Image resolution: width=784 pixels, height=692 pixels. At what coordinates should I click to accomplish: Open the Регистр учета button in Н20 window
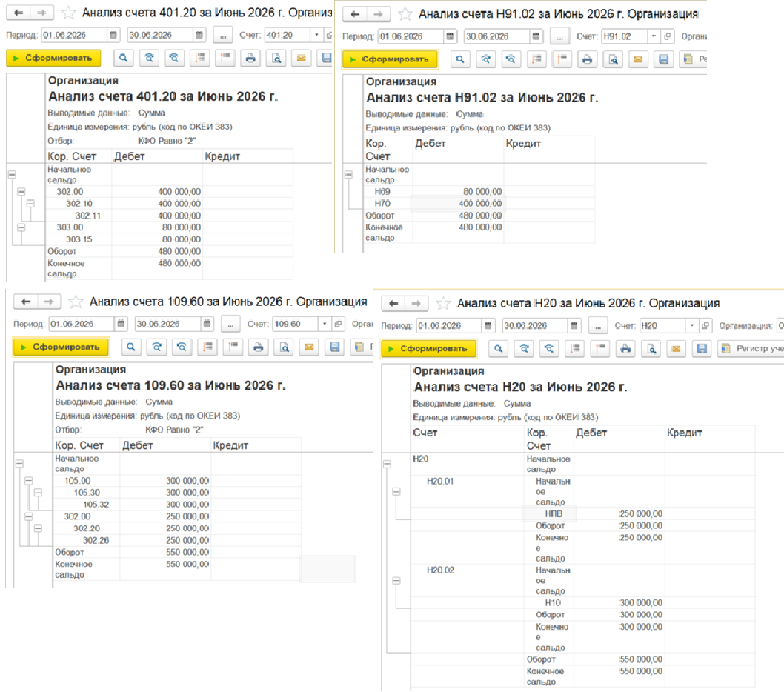coord(751,348)
